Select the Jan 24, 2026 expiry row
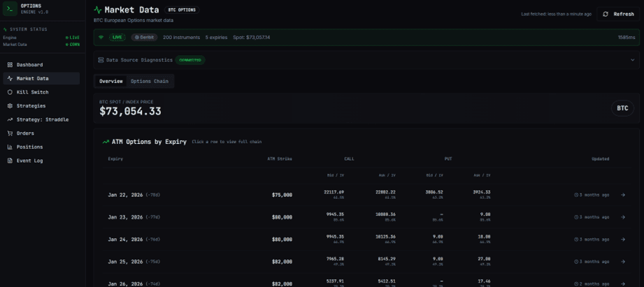 point(366,239)
